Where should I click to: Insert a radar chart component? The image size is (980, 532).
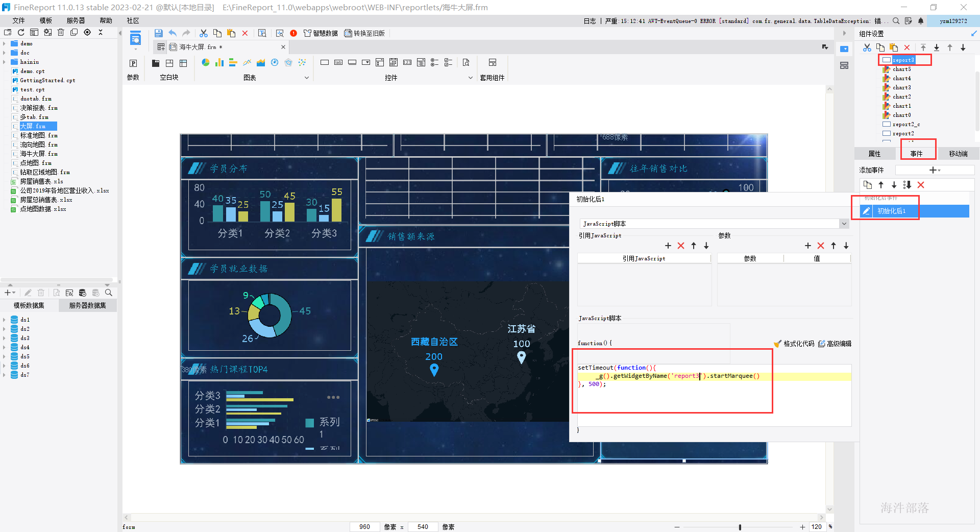(x=288, y=62)
